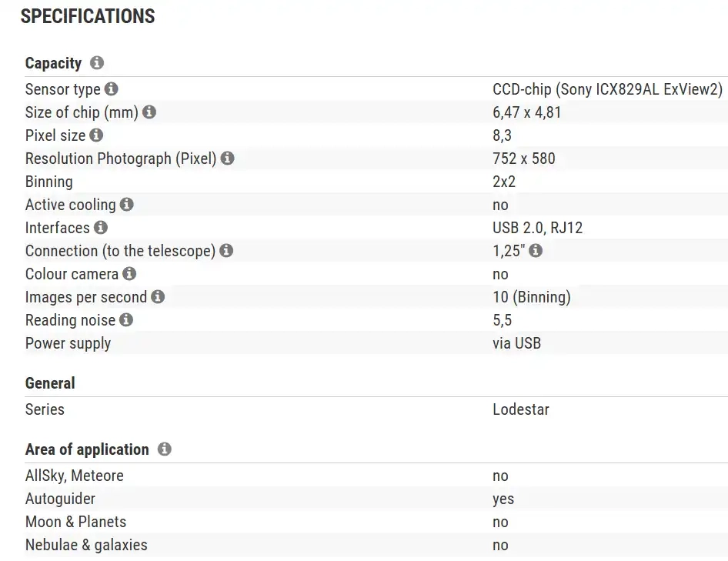Click the Nebulae & galaxies label

click(x=86, y=545)
